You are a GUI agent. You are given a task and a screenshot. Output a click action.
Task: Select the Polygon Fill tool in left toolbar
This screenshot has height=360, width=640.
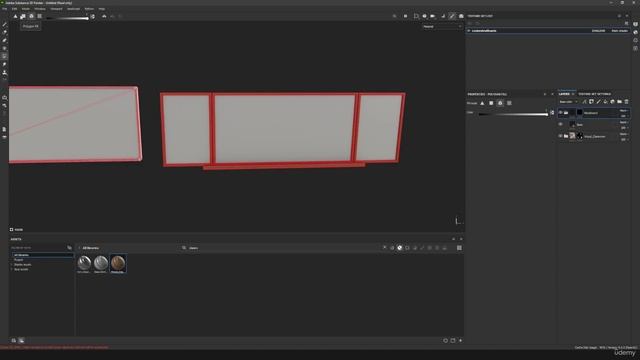4,56
